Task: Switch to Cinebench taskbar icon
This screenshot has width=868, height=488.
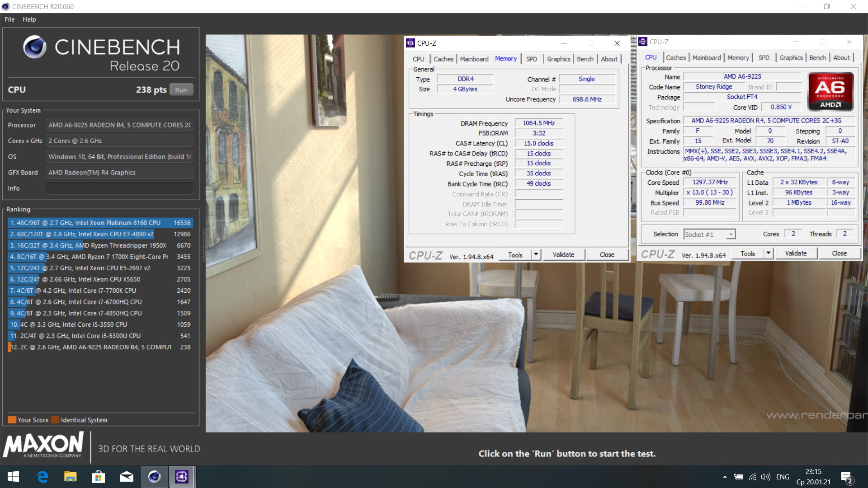Action: tap(154, 477)
